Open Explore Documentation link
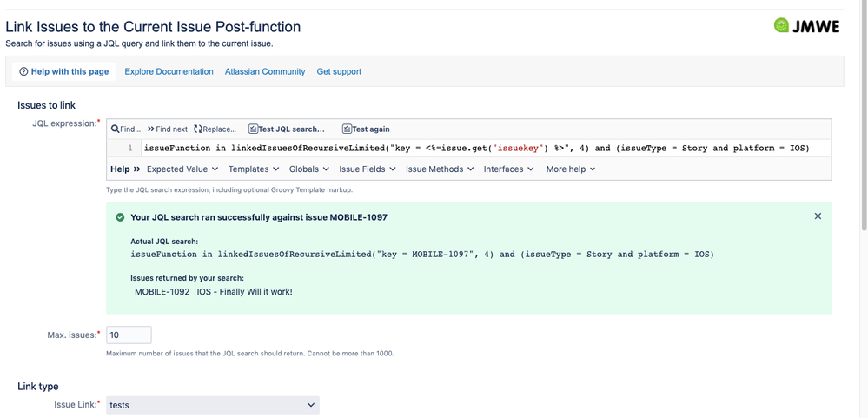The width and height of the screenshot is (868, 418). pos(169,71)
